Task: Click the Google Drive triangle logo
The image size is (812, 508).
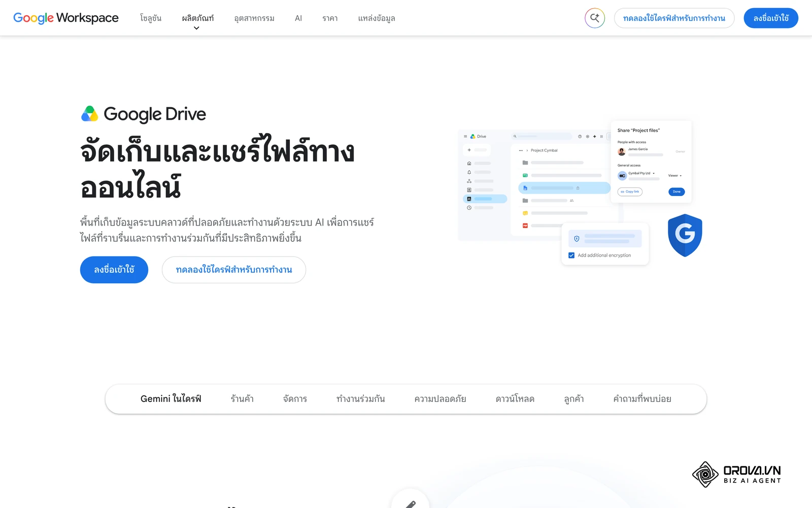Action: [90, 114]
